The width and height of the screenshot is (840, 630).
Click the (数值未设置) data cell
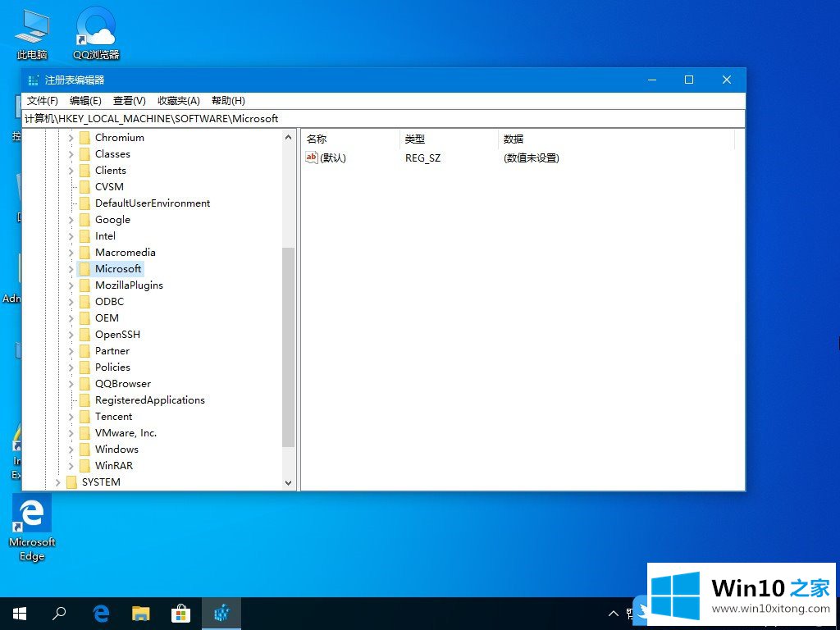531,158
